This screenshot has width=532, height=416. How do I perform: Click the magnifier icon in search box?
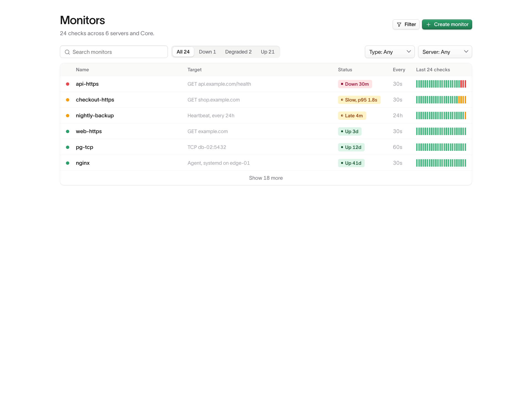[x=67, y=52]
